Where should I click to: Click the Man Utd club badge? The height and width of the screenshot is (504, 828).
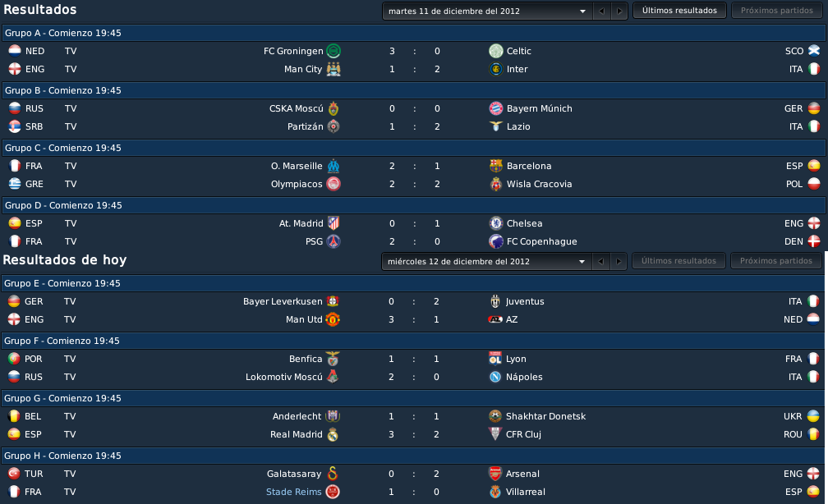point(333,319)
